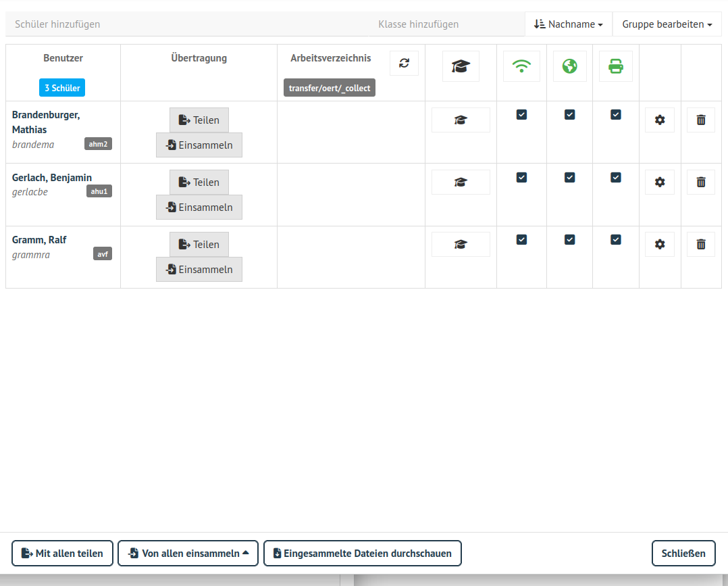The height and width of the screenshot is (586, 728).
Task: Click Einsammeln for Brandenburger, Mathias
Action: (199, 145)
